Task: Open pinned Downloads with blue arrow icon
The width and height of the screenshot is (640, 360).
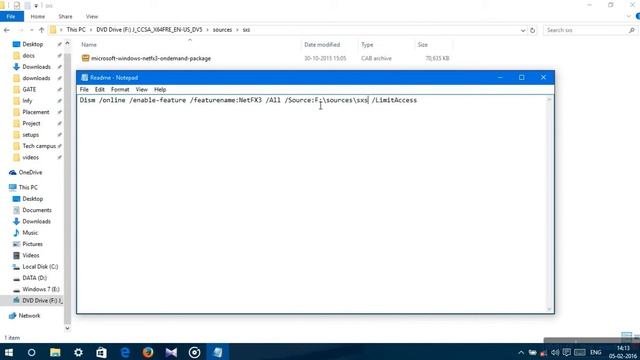Action: [x=36, y=67]
